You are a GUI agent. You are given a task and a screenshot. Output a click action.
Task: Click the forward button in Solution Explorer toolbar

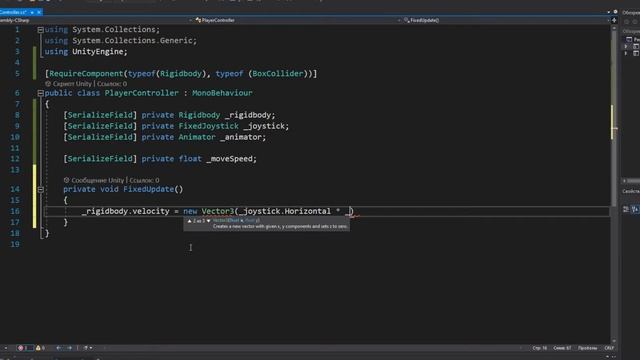(x=635, y=22)
